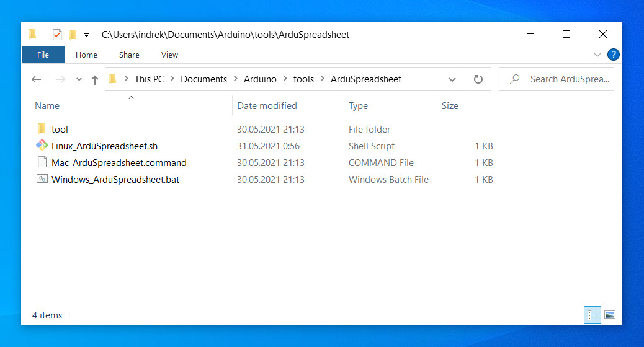Open the File menu tab

[43, 55]
